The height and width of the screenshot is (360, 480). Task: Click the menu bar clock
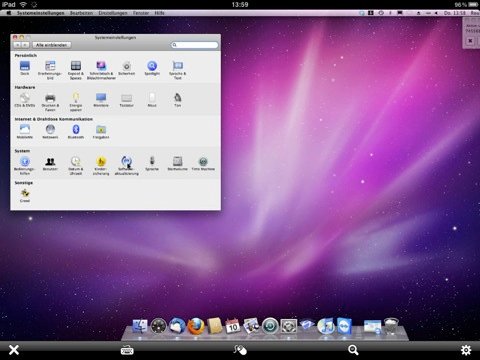click(x=455, y=13)
